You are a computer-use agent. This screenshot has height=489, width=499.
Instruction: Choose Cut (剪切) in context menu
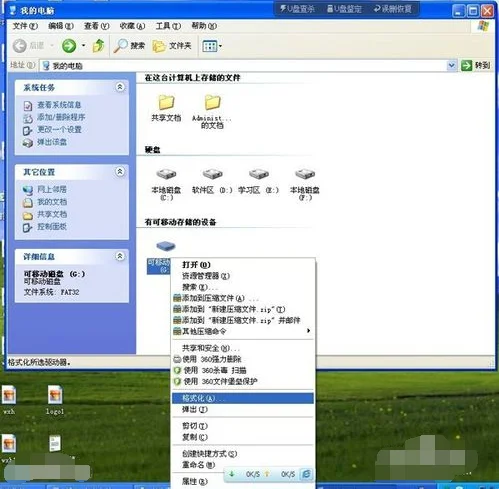pos(243,426)
